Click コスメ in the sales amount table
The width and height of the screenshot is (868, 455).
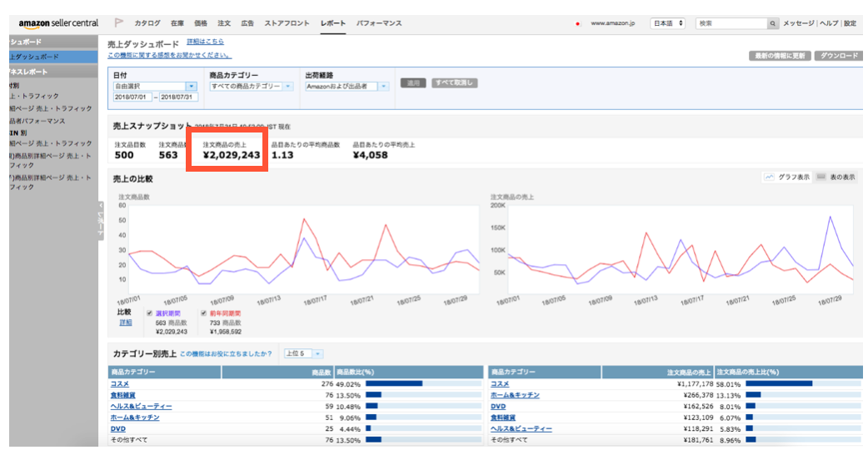coord(500,383)
